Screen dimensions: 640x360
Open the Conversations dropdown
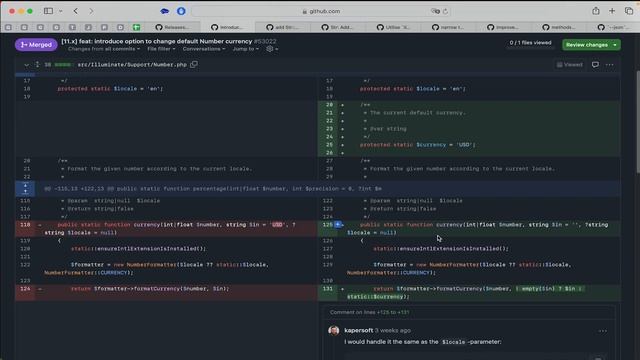[x=204, y=49]
